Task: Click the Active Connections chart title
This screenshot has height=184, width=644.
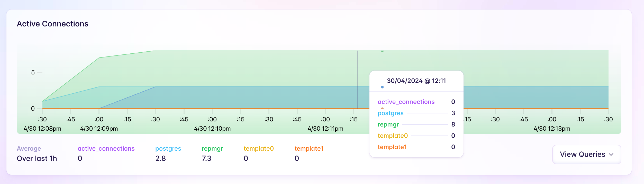Action: tap(53, 24)
